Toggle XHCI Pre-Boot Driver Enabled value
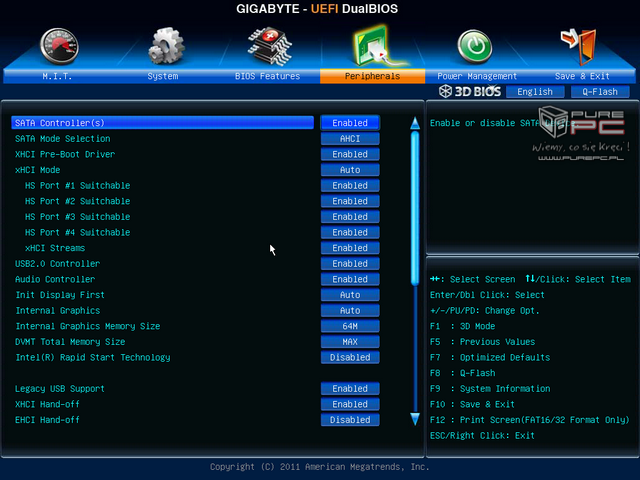 click(350, 154)
